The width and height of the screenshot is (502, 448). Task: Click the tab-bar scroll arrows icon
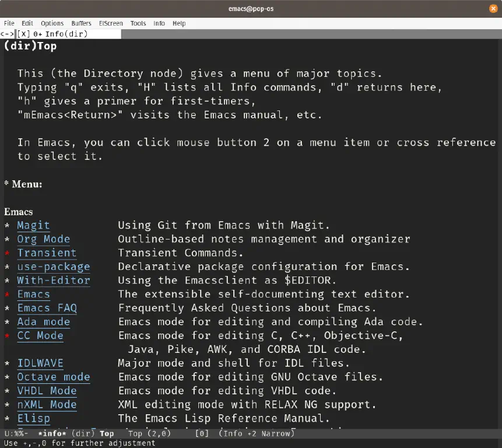[6, 34]
